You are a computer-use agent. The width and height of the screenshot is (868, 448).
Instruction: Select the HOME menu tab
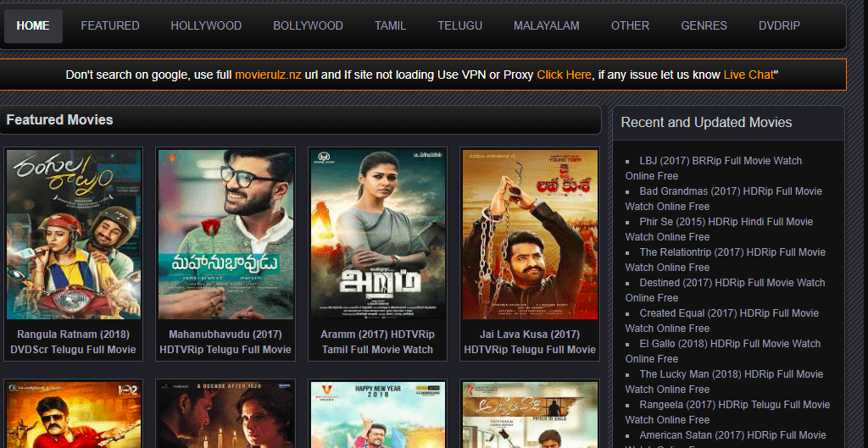click(x=33, y=26)
